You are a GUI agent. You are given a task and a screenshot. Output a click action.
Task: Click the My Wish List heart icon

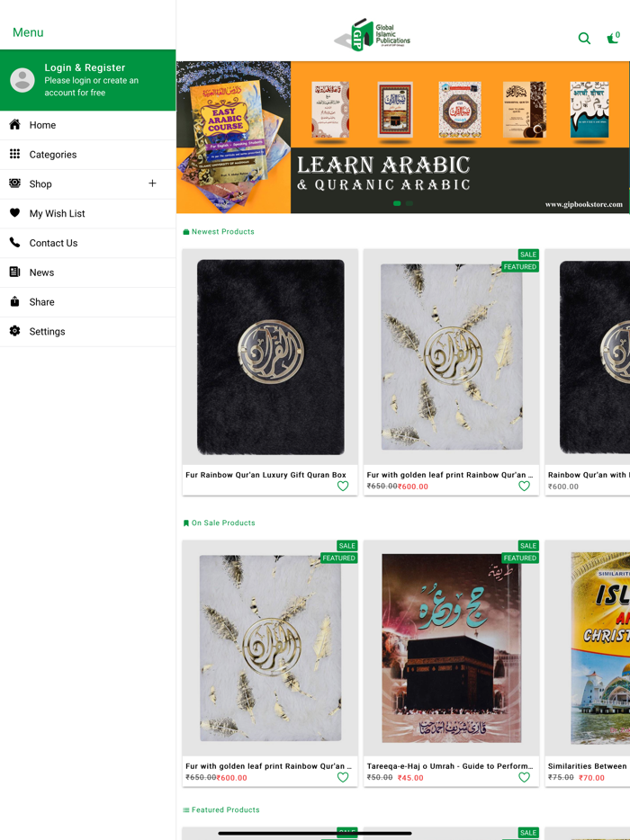point(15,212)
